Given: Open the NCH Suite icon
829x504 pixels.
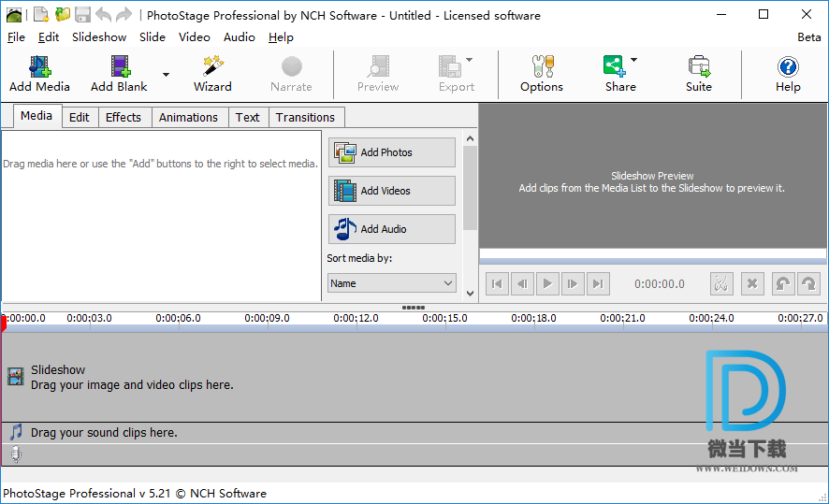Looking at the screenshot, I should (x=698, y=67).
